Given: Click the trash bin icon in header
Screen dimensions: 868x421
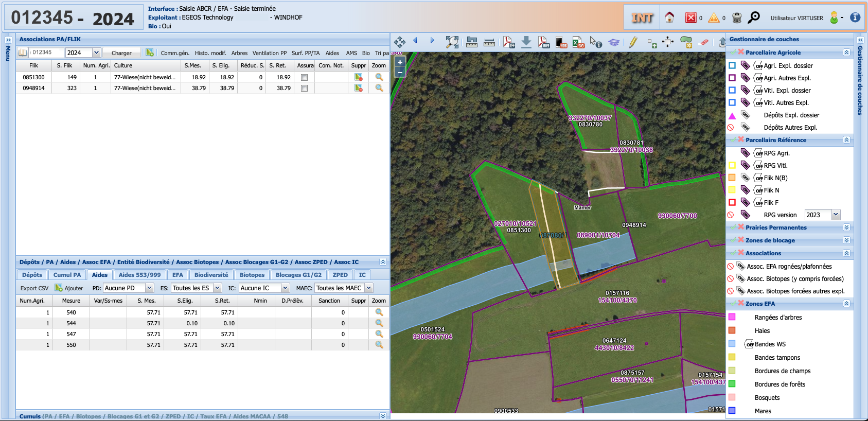Looking at the screenshot, I should coord(737,17).
